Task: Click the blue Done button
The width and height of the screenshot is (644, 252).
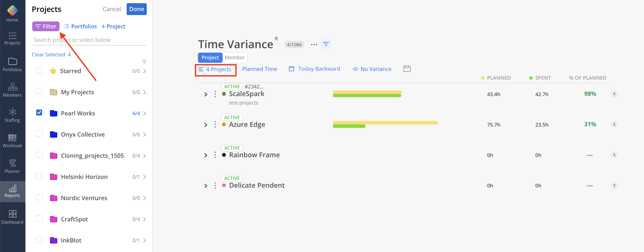Action: 136,9
